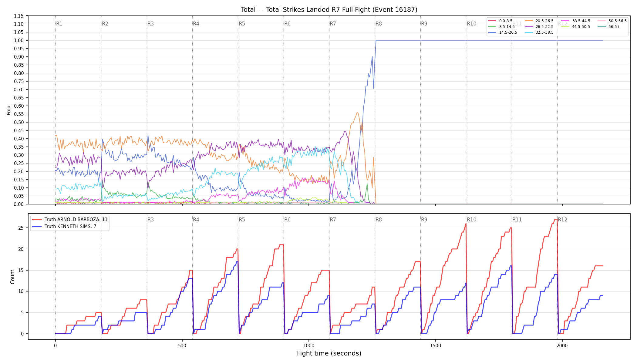Click the R4 round marker in top chart
This screenshot has height=364, width=637.
pyautogui.click(x=196, y=24)
